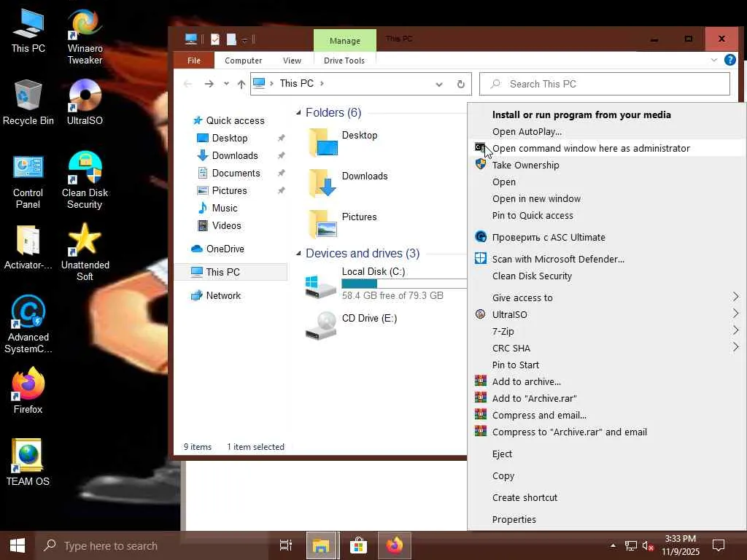Click the network tray icon
747x560 pixels.
[x=631, y=545]
